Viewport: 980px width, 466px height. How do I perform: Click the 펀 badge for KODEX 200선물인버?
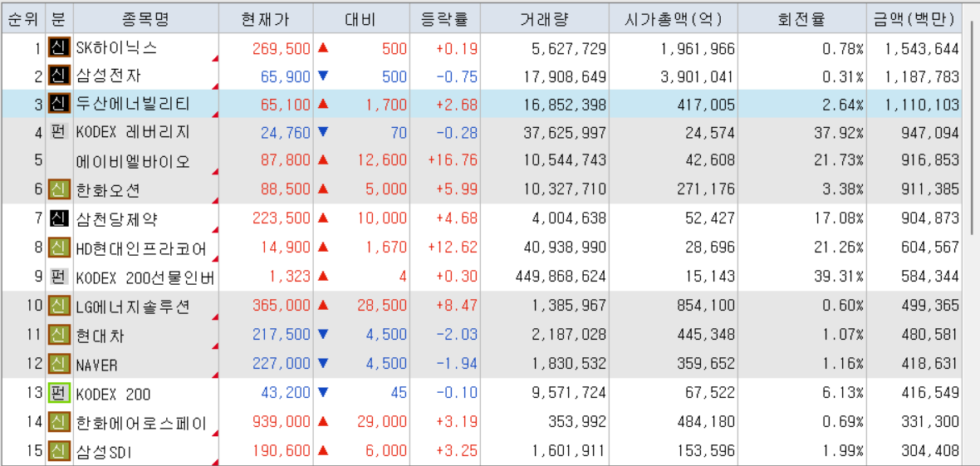coord(58,276)
